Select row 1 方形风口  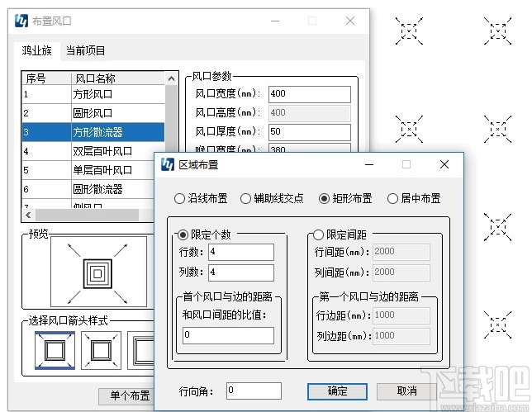[x=93, y=94]
